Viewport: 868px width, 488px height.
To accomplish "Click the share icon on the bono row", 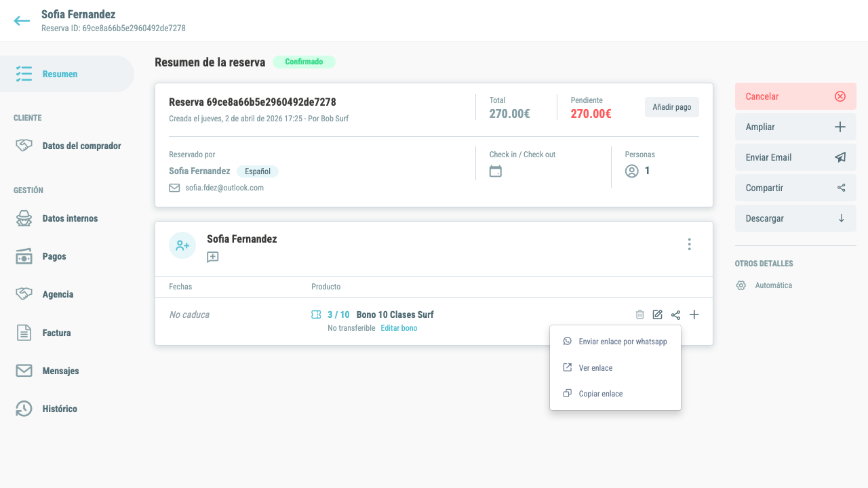I will 675,314.
